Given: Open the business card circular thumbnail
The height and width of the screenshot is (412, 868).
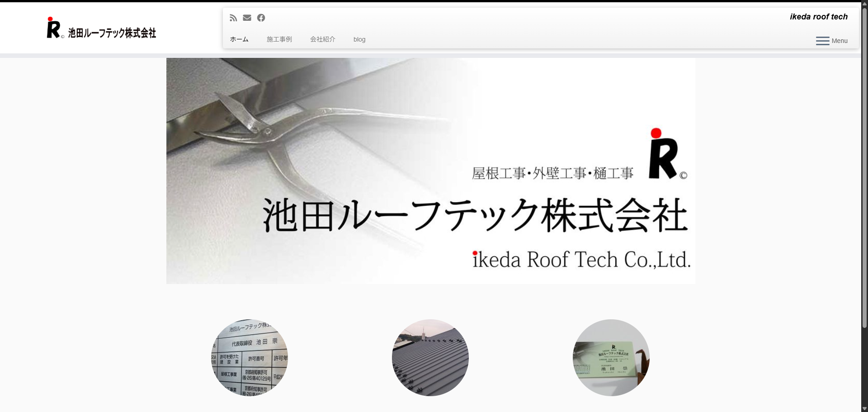Looking at the screenshot, I should pos(611,358).
